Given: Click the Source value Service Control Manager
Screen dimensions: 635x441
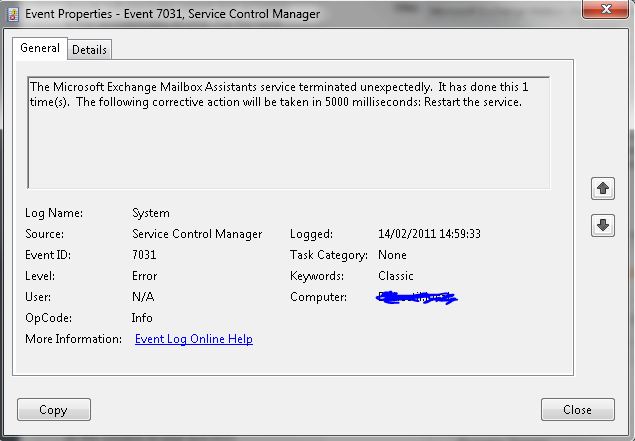Looking at the screenshot, I should (197, 234).
